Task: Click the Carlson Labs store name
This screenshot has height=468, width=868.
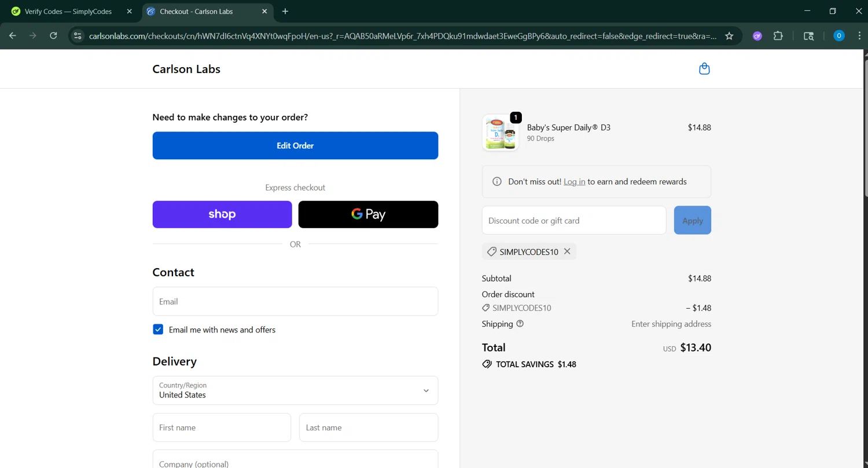Action: [186, 69]
